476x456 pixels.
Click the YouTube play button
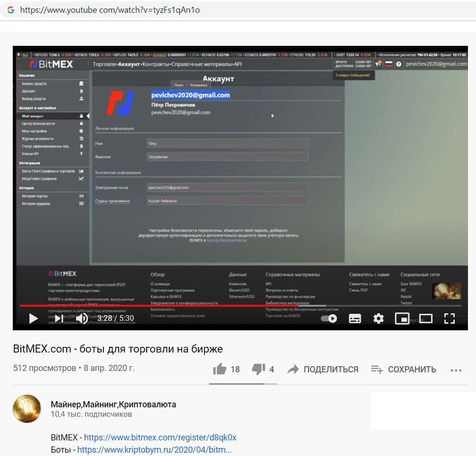(x=34, y=318)
